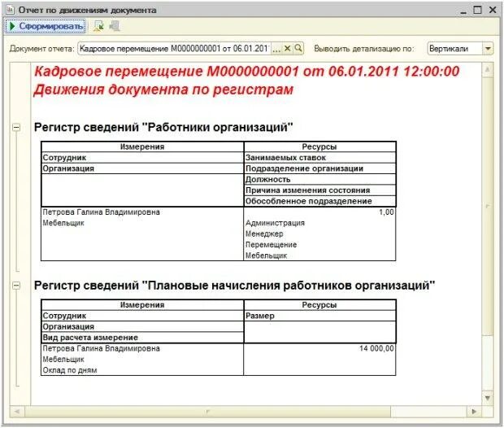Click heading Регистр сведений "Работники организаций"

pyautogui.click(x=163, y=128)
